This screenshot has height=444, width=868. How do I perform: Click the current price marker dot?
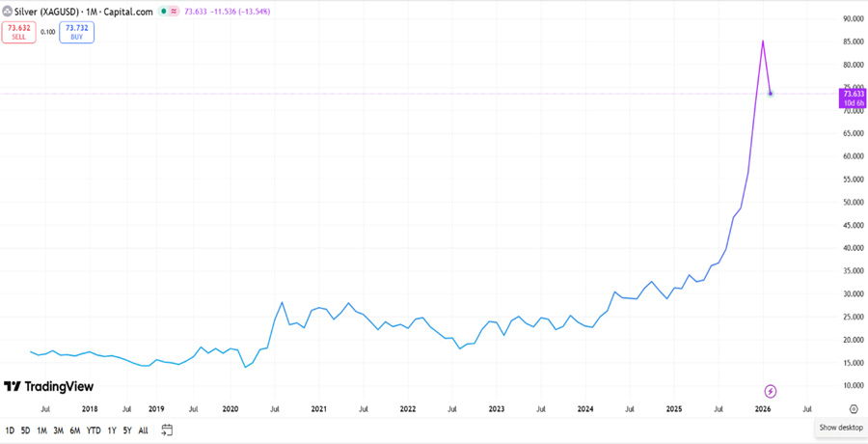tap(770, 94)
